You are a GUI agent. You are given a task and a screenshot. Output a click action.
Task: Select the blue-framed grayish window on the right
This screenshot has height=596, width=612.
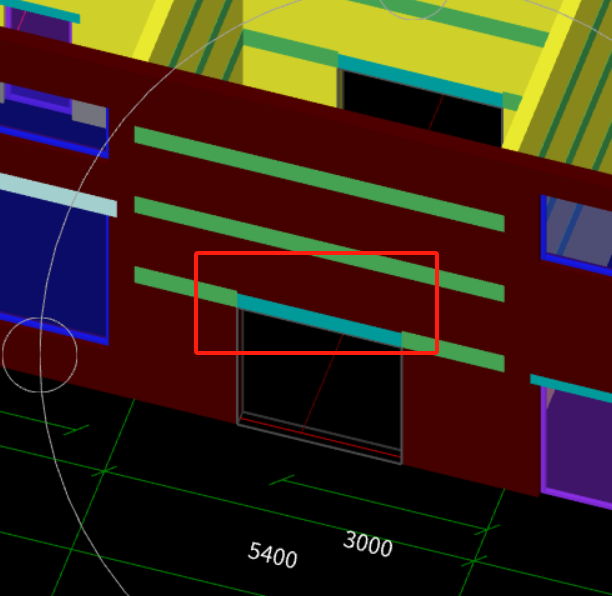click(x=576, y=235)
